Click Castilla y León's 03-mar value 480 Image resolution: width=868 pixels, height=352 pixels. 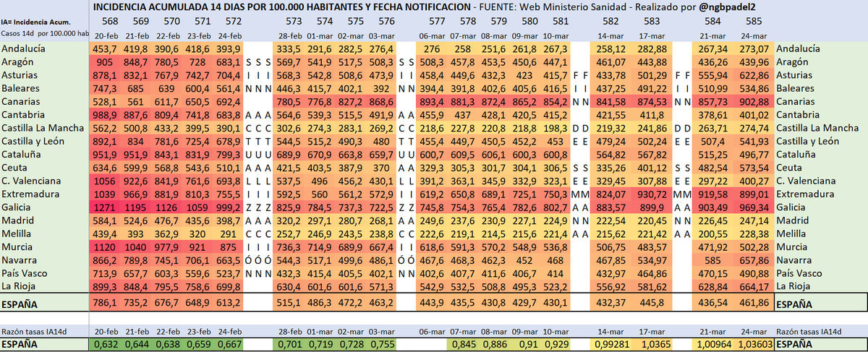379,141
